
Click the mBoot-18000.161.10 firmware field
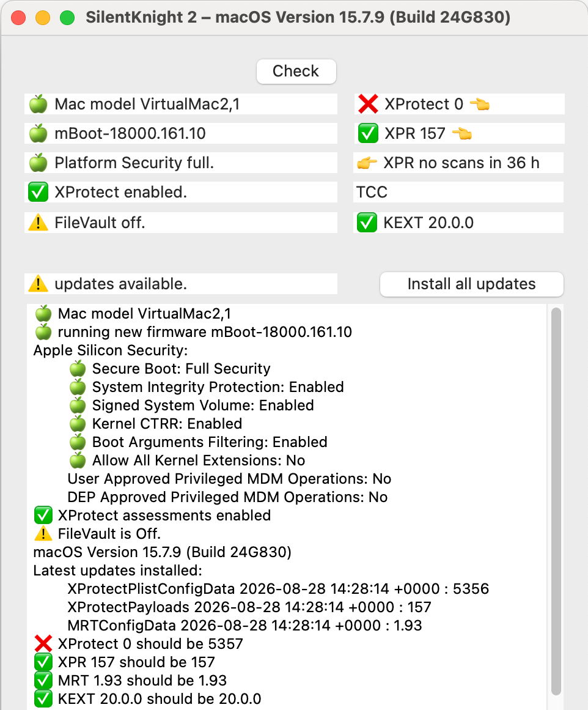tap(181, 133)
